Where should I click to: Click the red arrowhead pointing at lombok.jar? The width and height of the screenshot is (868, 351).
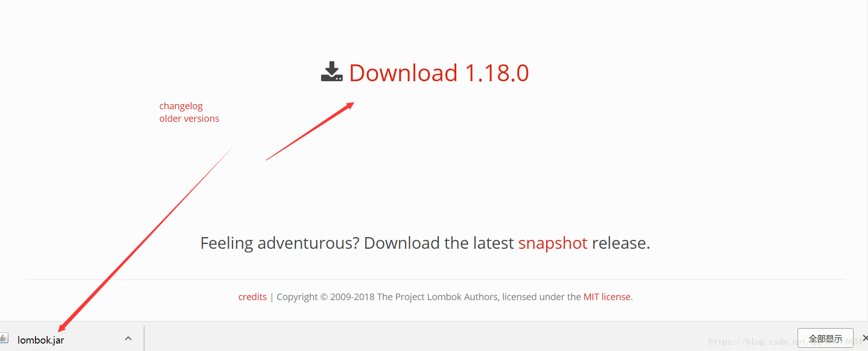(x=62, y=327)
